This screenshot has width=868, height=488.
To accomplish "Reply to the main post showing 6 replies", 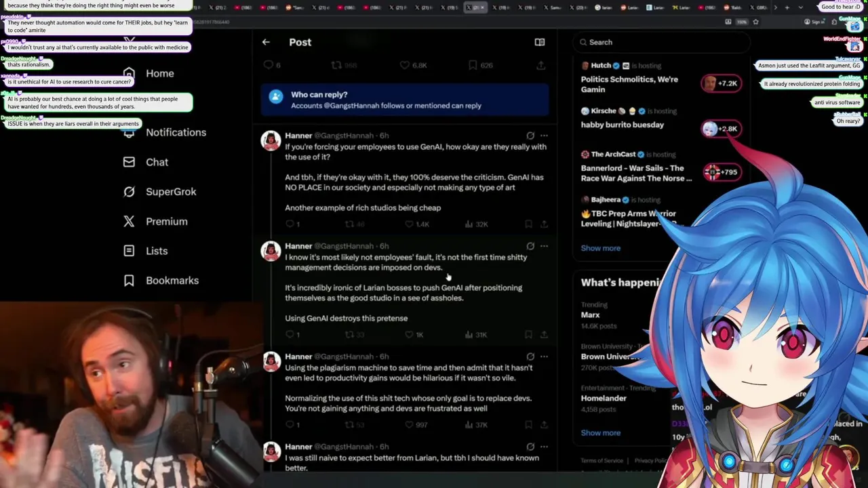I will pyautogui.click(x=271, y=65).
